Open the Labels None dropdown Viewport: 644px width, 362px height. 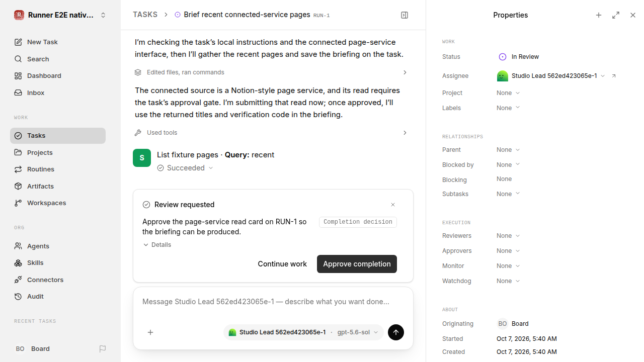[508, 108]
